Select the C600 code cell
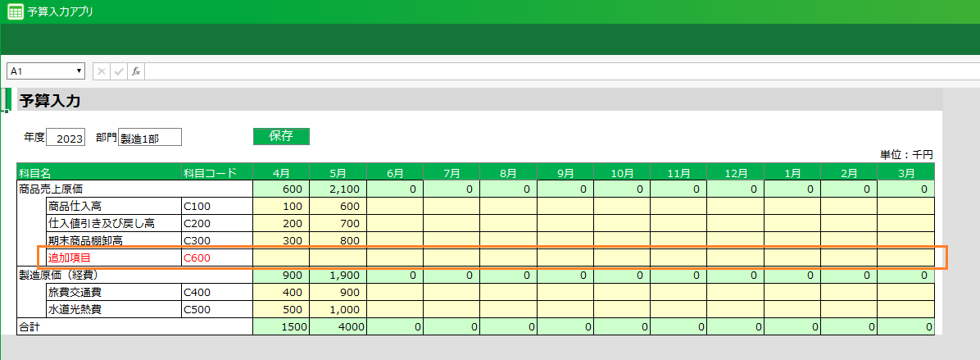 coord(216,257)
